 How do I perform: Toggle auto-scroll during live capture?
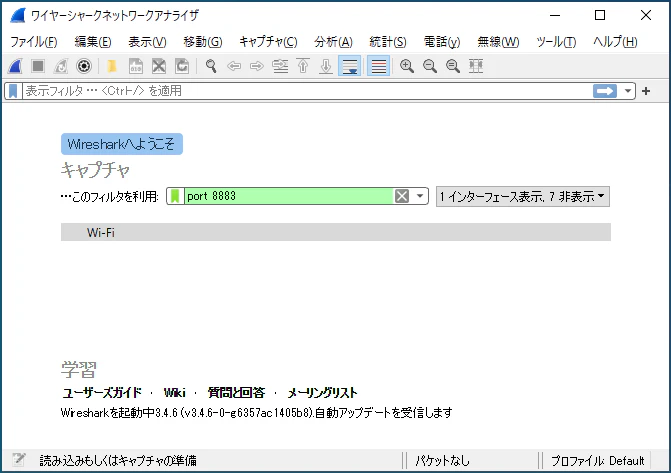[x=350, y=66]
